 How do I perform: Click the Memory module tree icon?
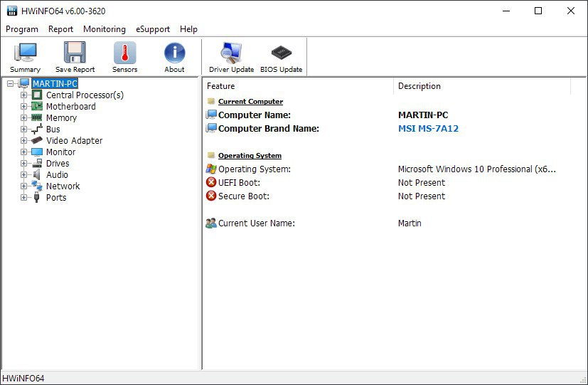tap(37, 117)
